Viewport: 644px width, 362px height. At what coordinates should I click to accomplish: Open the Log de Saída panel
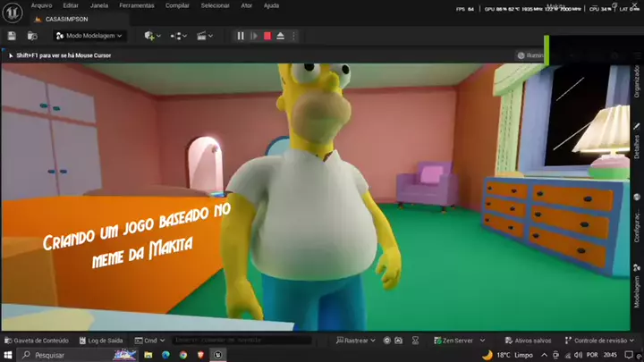(x=102, y=341)
